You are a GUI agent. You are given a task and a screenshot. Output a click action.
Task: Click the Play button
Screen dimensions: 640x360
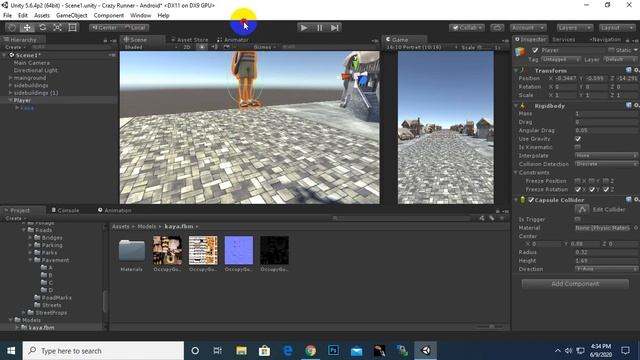304,28
